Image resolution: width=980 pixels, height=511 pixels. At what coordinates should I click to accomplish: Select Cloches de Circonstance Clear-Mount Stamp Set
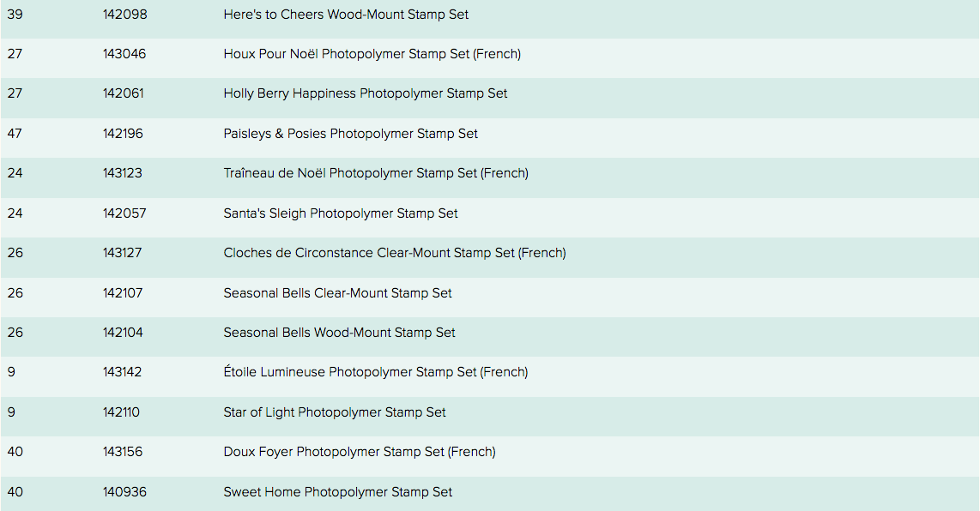[x=394, y=253]
